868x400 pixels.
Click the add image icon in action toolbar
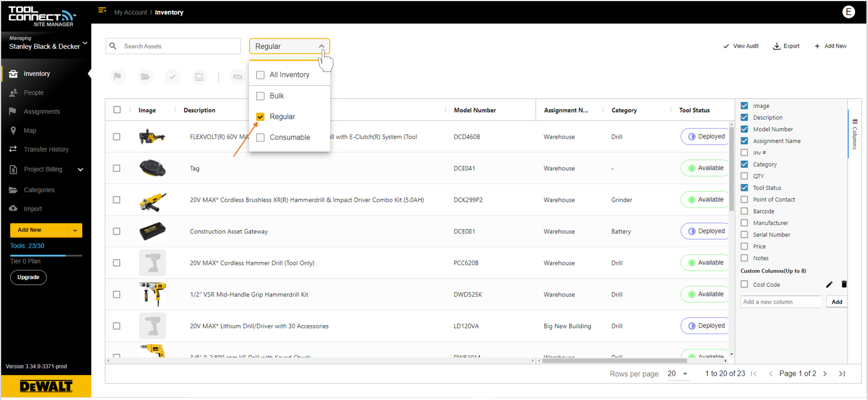point(199,77)
